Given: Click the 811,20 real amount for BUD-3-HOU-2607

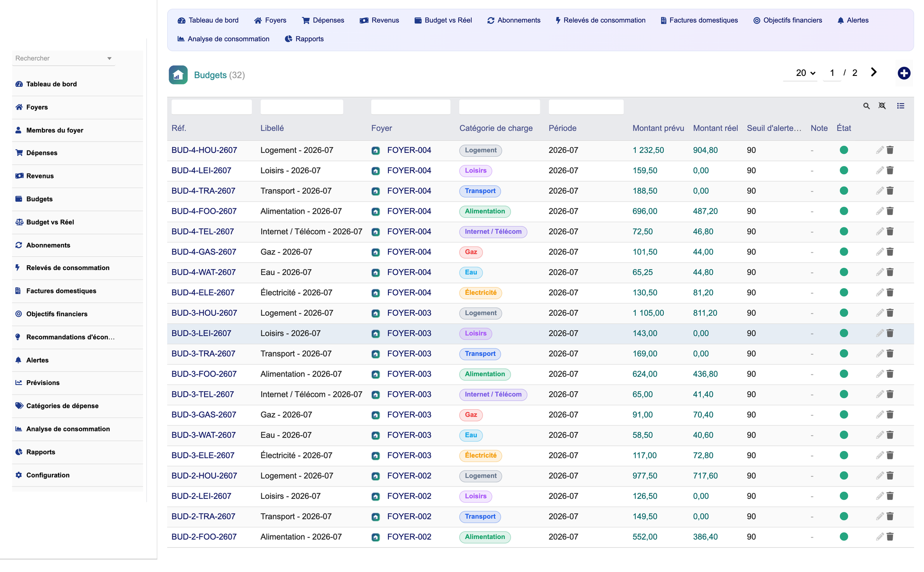Looking at the screenshot, I should pos(705,313).
